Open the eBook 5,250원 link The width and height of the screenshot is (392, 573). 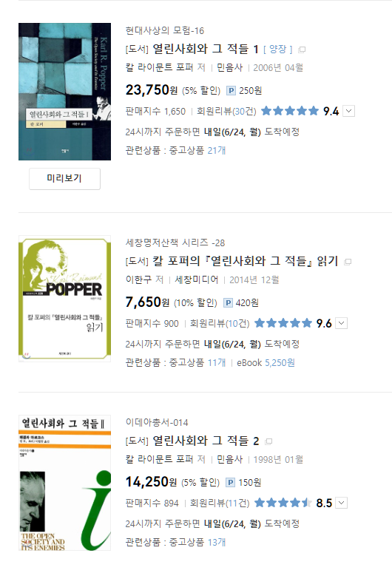coord(266,363)
